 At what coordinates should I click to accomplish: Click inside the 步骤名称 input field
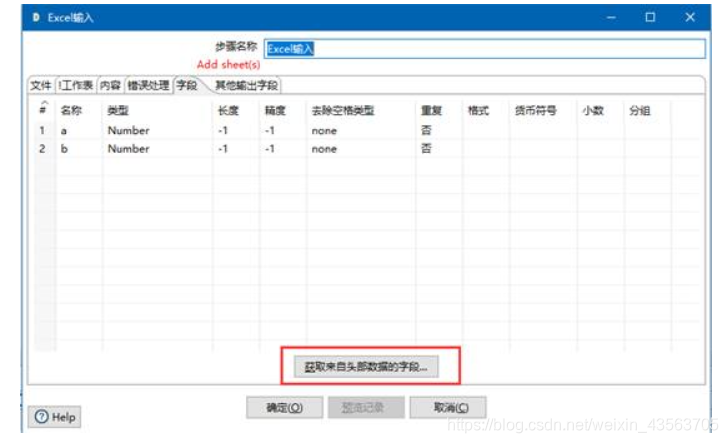click(x=485, y=49)
